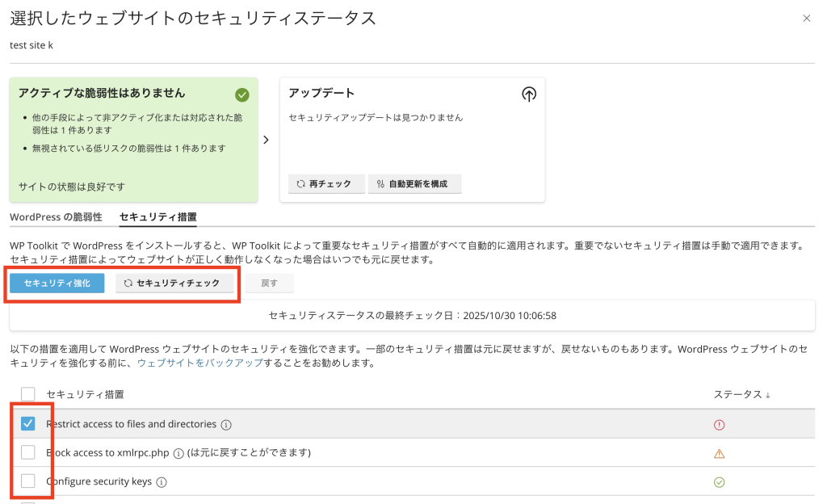Check the Block access to xmlrpc.php box

28,452
